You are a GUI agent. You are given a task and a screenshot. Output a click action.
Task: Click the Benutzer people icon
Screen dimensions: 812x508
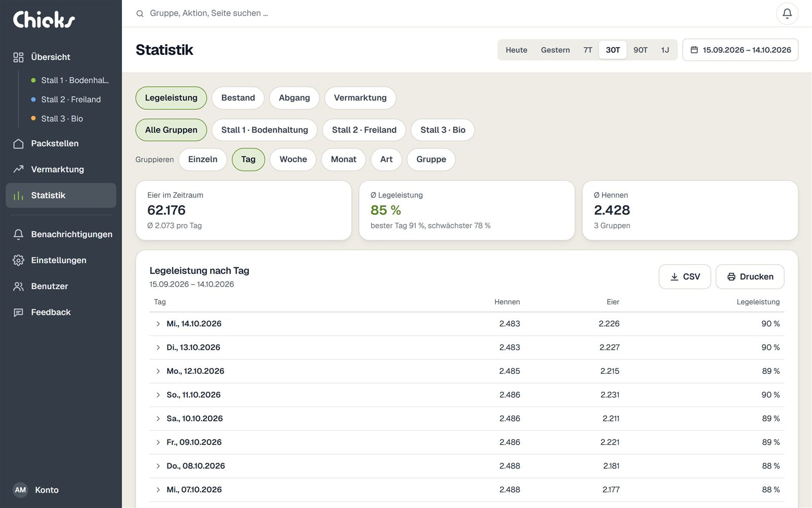tap(18, 287)
